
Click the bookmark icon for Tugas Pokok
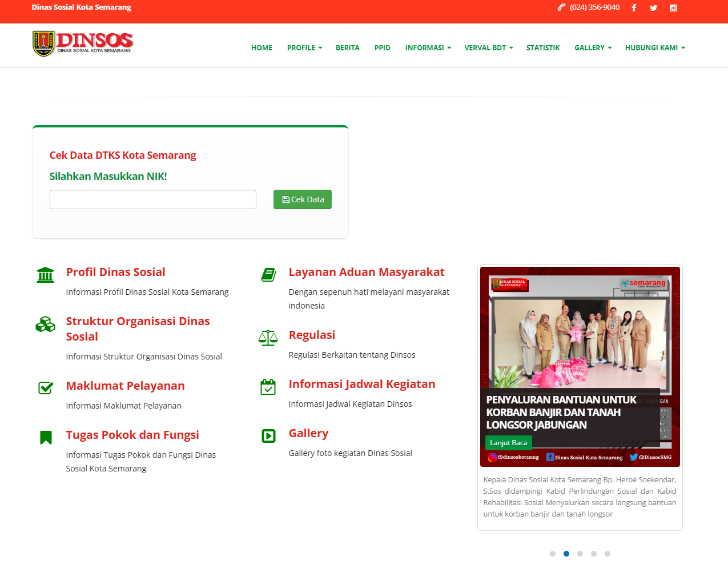[x=46, y=438]
